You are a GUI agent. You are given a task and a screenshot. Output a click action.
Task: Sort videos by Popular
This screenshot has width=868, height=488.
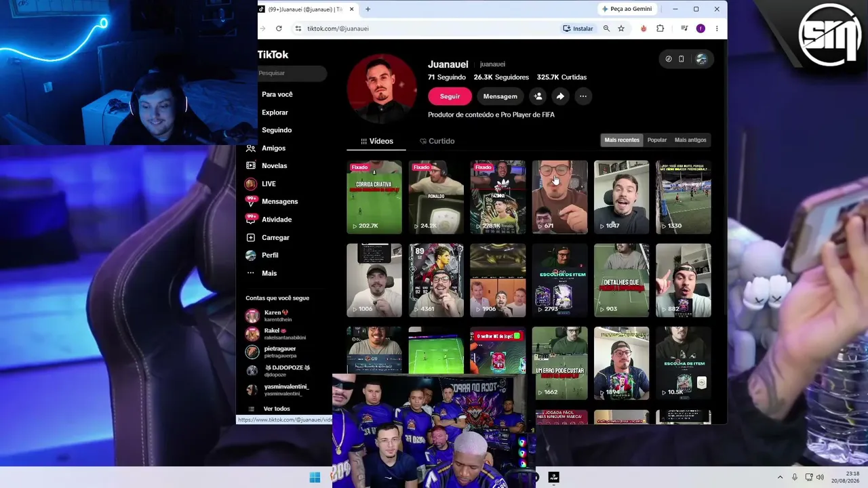pyautogui.click(x=657, y=140)
